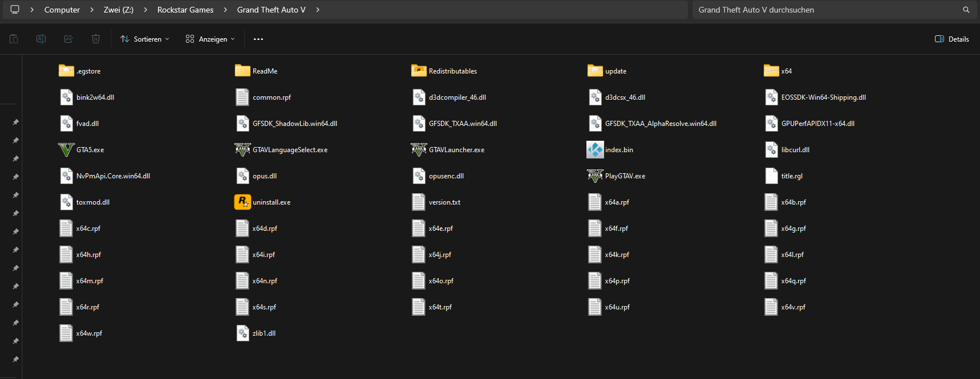980x379 pixels.
Task: Select the x64k.rpf file name
Action: pos(617,255)
